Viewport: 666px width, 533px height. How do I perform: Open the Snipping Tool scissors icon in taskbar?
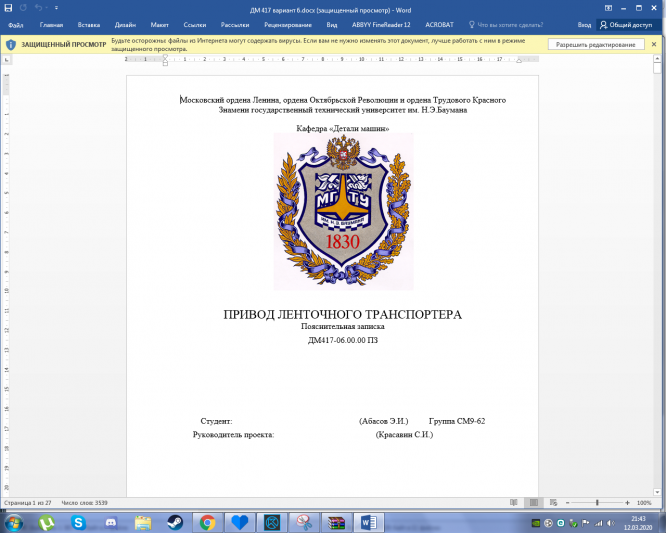[x=304, y=523]
